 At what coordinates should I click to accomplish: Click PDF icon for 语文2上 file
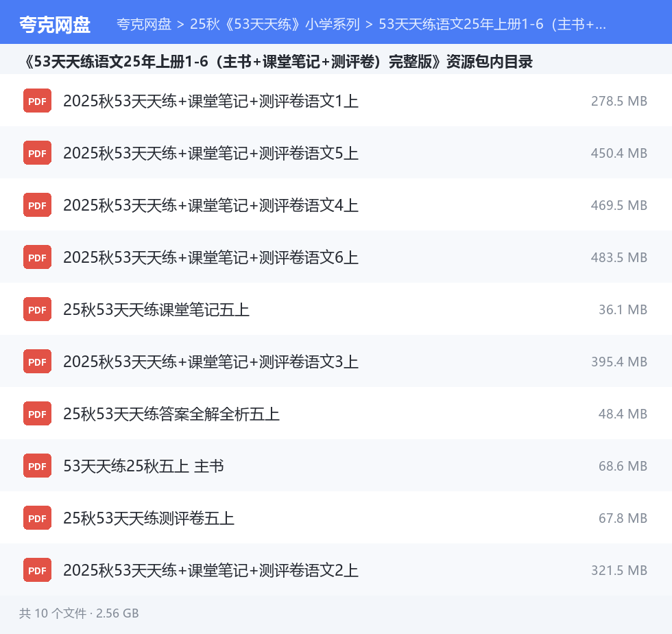pyautogui.click(x=37, y=570)
